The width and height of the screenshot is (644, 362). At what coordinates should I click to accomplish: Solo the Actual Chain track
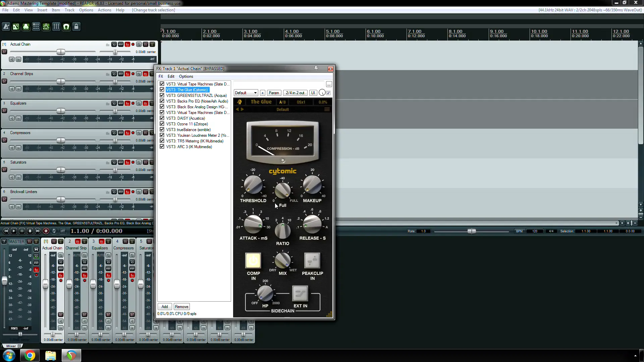[152, 44]
